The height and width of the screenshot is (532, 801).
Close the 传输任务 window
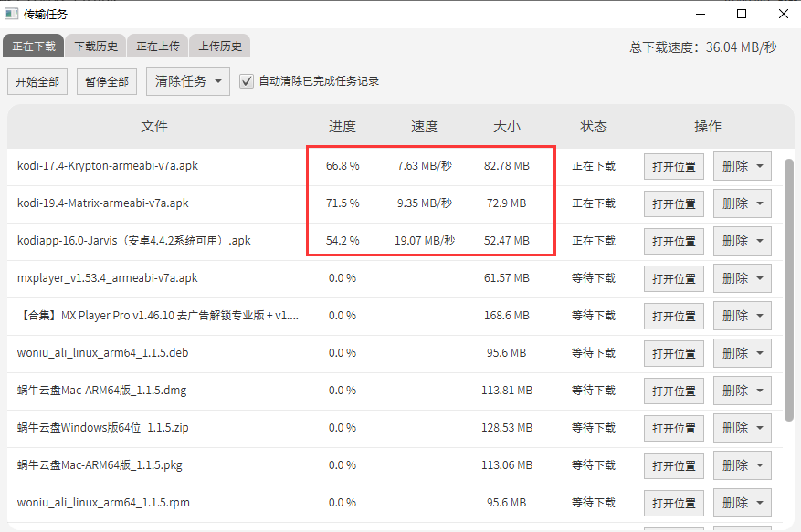(x=783, y=14)
